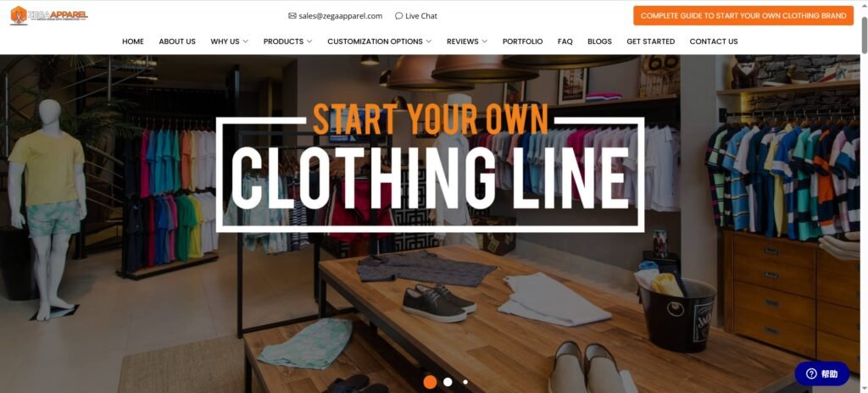Expand the Products dropdown chevron

click(309, 41)
